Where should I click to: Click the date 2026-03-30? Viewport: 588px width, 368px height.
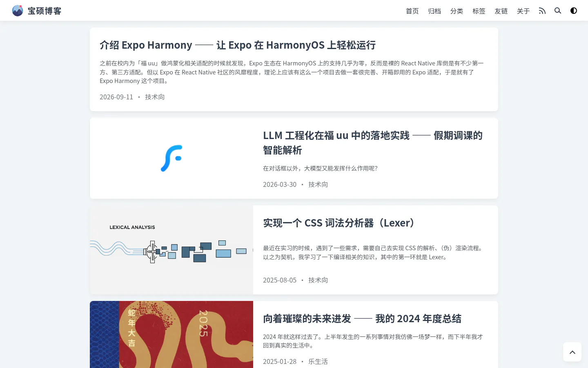click(x=280, y=184)
